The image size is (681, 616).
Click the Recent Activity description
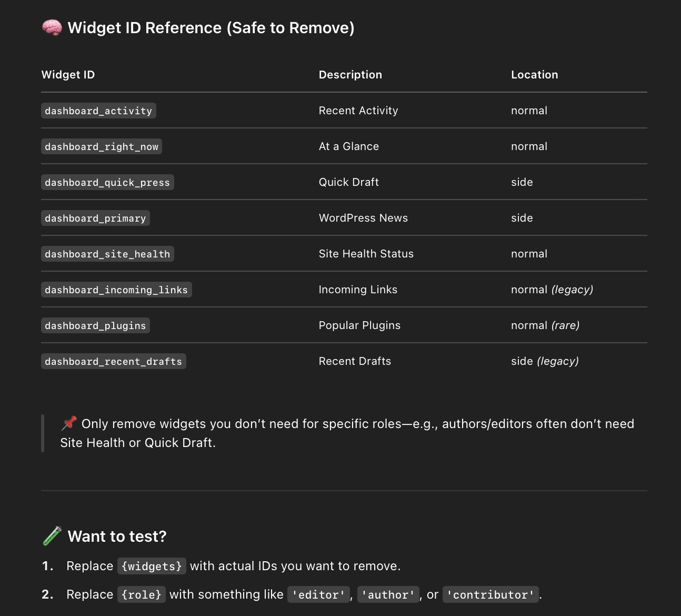(358, 111)
